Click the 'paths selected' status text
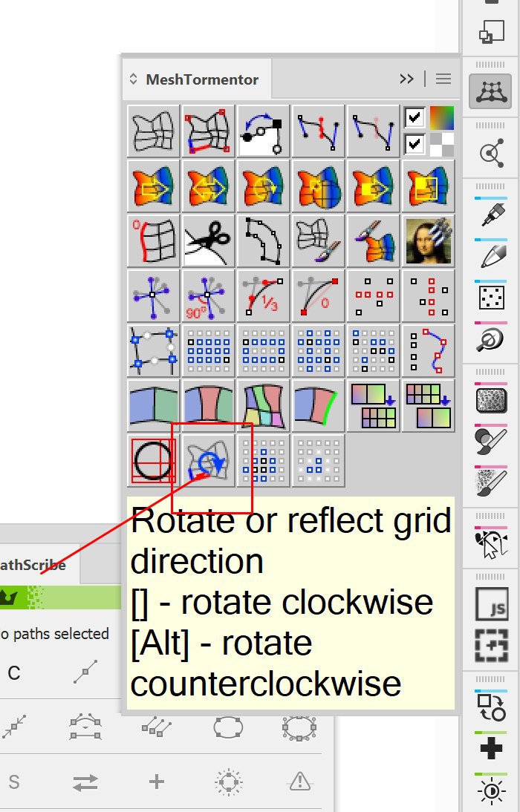 click(61, 634)
